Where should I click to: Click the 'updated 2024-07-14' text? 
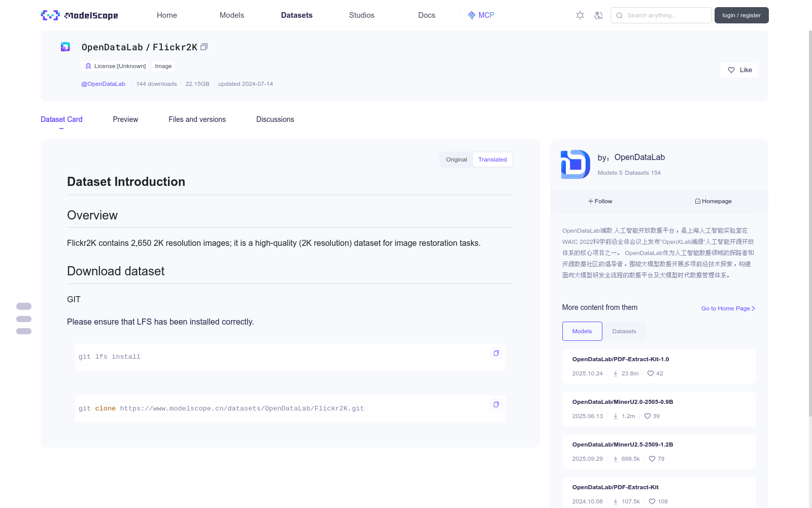(246, 84)
